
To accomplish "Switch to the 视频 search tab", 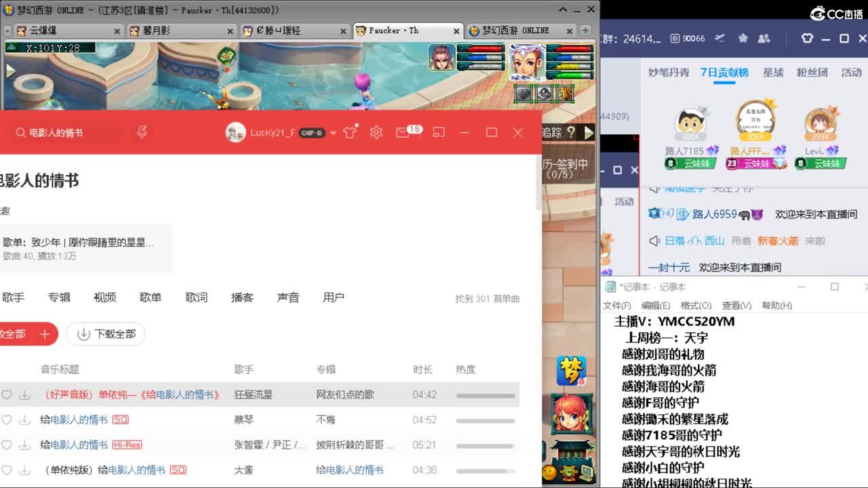I will click(105, 298).
